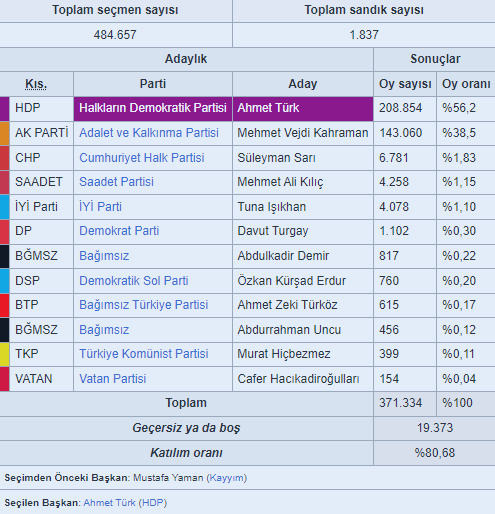Visit the Vatan Partisi link
495x514 pixels.
click(113, 379)
